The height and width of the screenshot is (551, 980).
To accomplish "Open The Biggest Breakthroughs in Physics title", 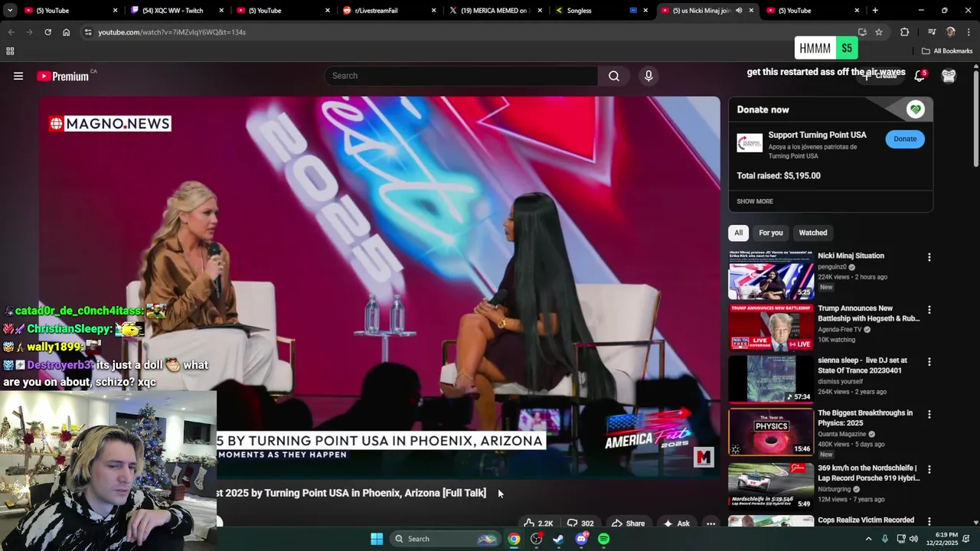I will click(x=865, y=418).
